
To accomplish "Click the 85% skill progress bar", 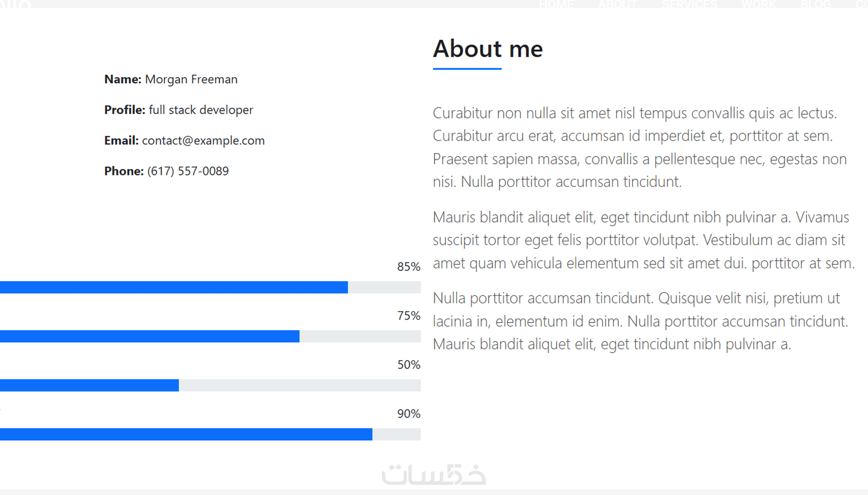I will point(210,287).
